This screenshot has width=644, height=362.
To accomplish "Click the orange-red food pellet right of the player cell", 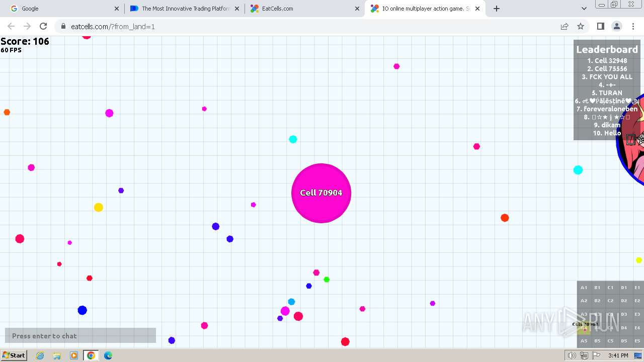I will 505,218.
